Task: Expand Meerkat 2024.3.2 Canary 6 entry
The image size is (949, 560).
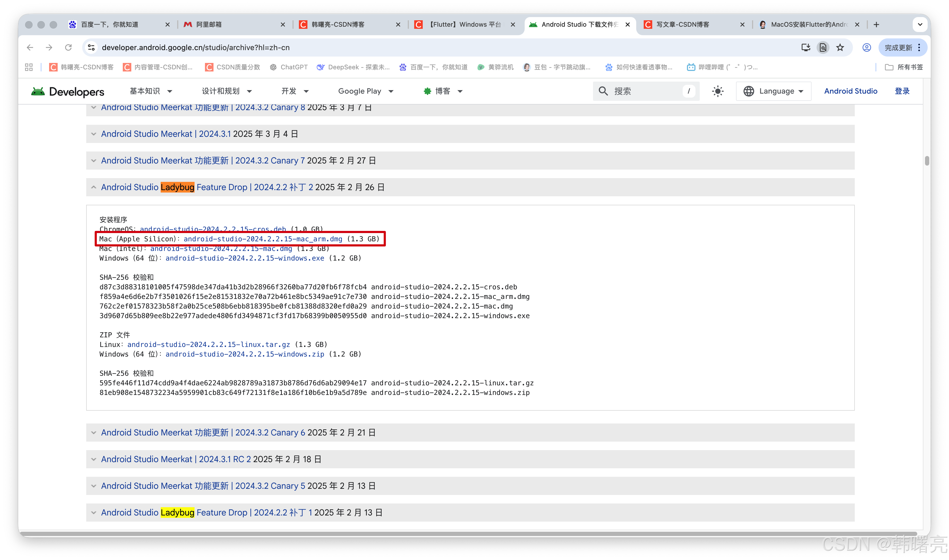Action: click(x=470, y=433)
